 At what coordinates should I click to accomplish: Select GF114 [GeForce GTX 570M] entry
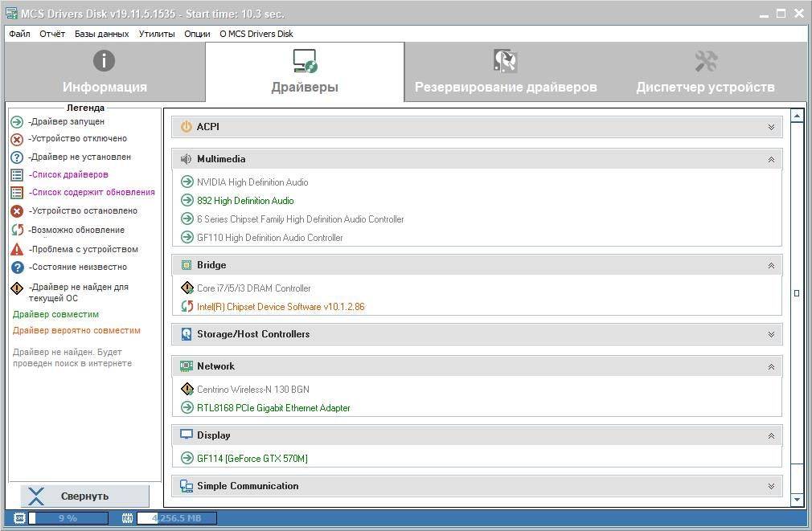pos(252,459)
